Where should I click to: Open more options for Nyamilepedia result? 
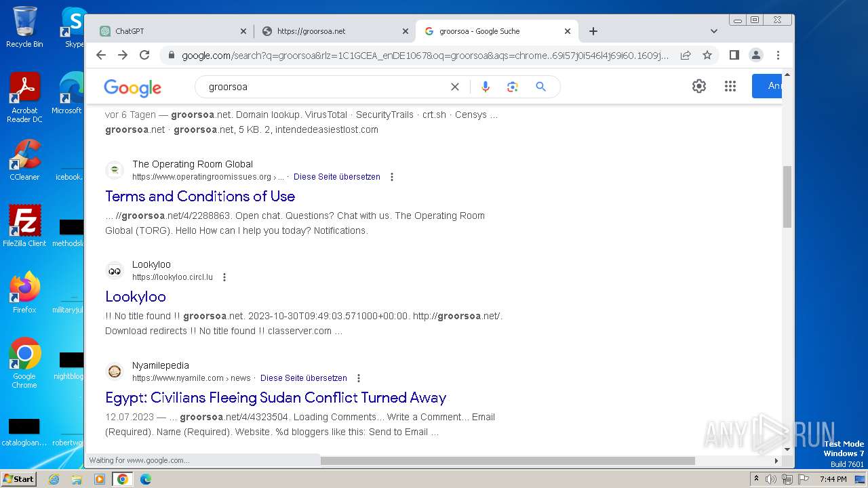click(359, 378)
